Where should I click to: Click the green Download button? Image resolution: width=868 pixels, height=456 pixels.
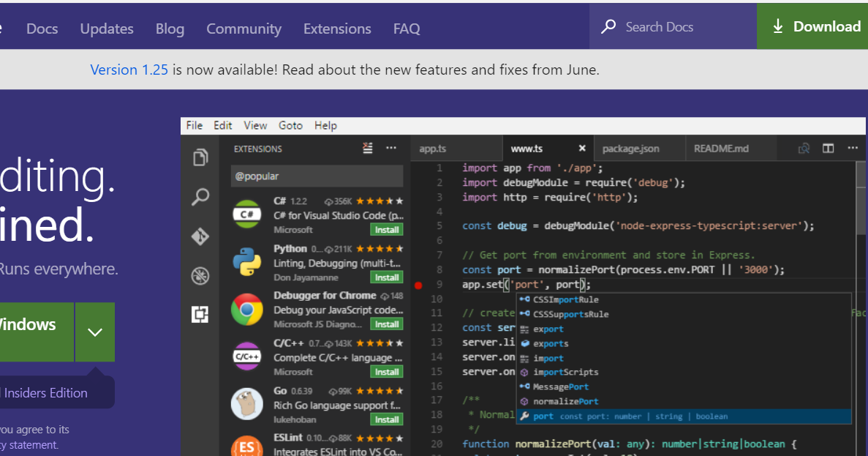(812, 26)
